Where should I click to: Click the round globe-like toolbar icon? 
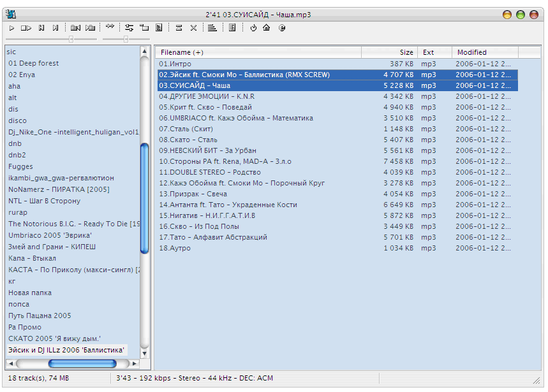[x=282, y=28]
